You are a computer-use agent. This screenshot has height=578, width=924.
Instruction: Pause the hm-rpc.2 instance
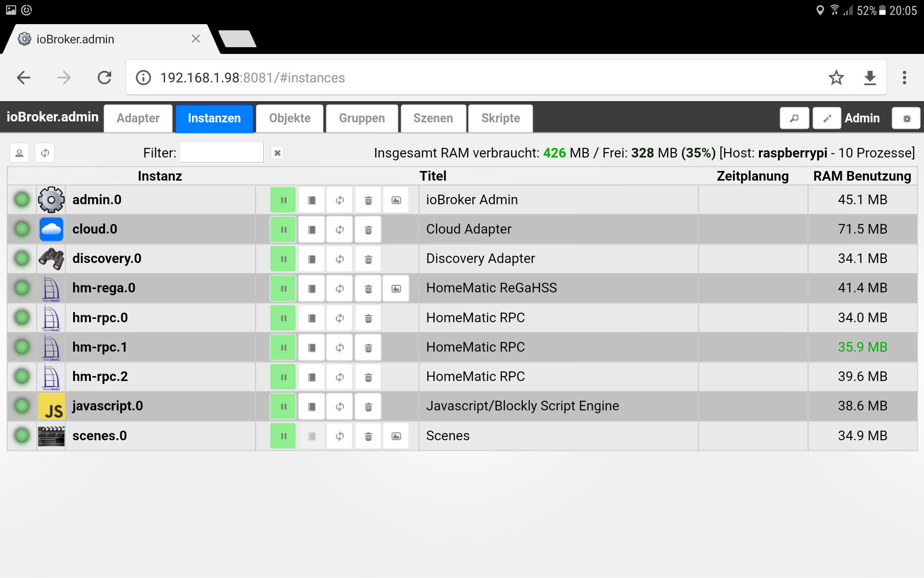click(x=283, y=377)
